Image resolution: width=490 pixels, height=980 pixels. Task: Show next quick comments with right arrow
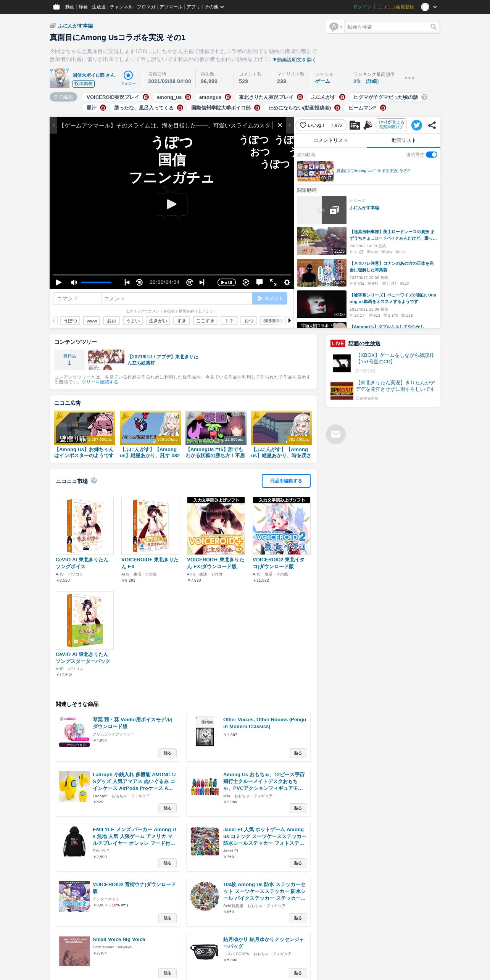click(289, 321)
